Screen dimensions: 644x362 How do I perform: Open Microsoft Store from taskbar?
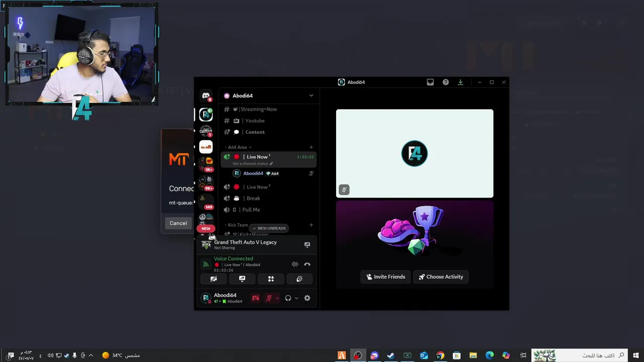456,355
